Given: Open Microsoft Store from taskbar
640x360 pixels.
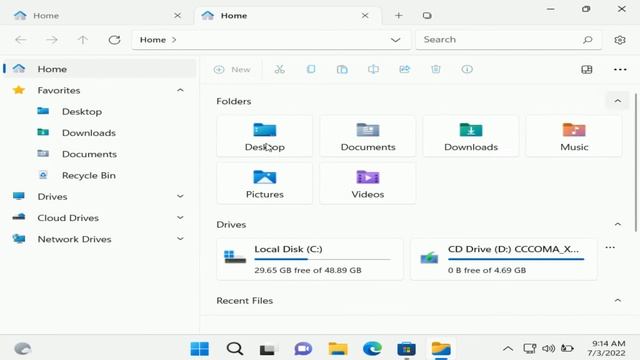Looking at the screenshot, I should tap(407, 349).
